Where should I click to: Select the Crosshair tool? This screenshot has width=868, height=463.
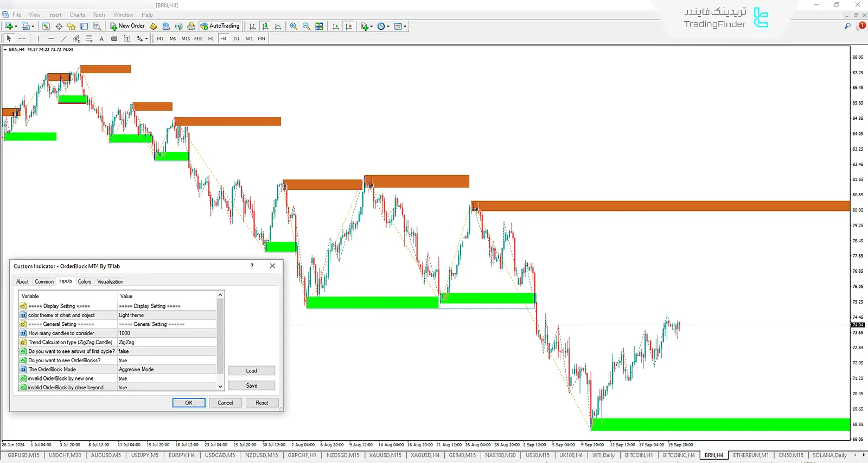[22, 38]
